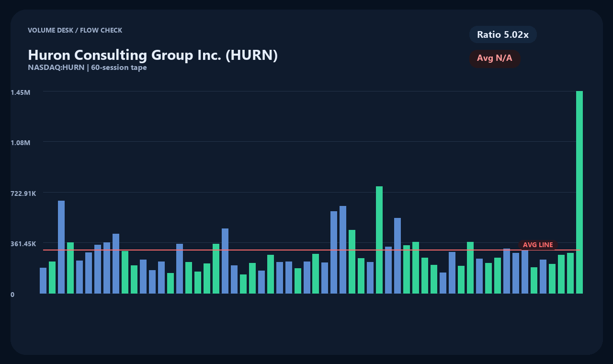
Task: Click the Ratio 5.02x badge
Action: point(503,34)
